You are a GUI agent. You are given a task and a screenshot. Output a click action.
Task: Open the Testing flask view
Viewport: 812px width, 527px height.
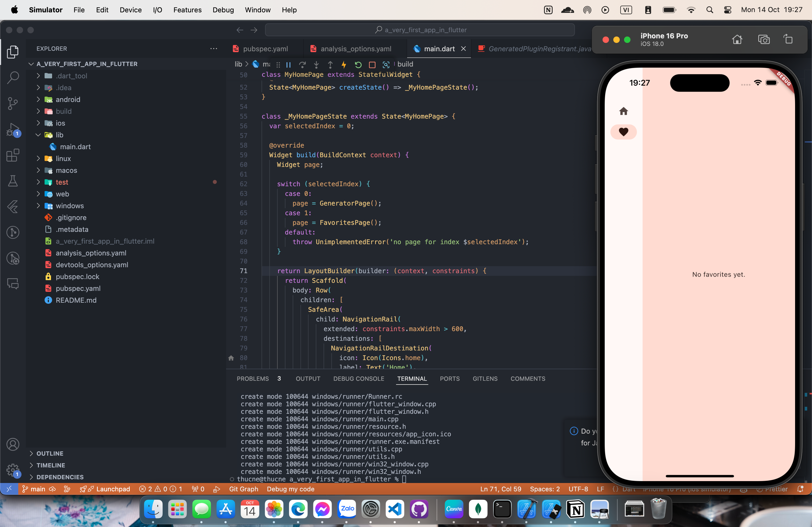click(13, 181)
